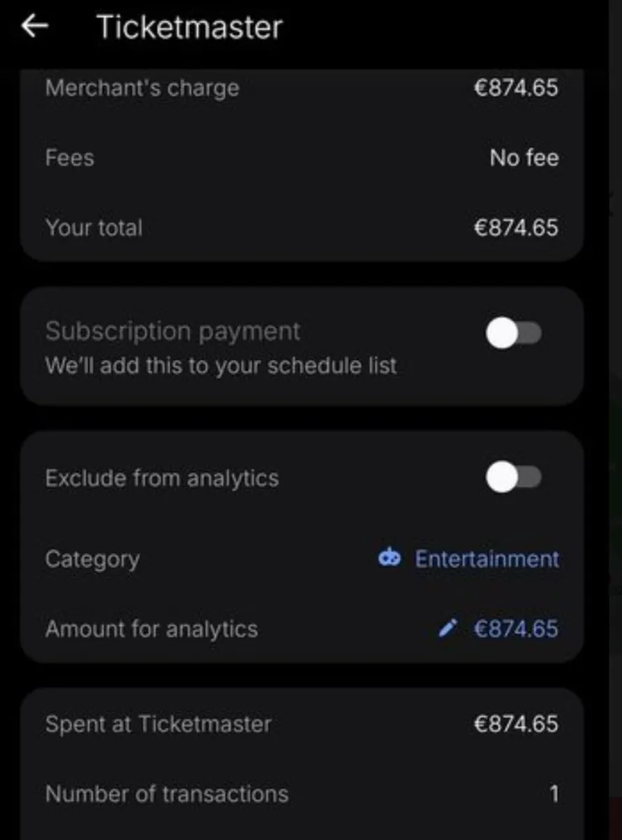Viewport: 622px width, 840px height.
Task: Go back using the arrow icon
Action: 34,27
